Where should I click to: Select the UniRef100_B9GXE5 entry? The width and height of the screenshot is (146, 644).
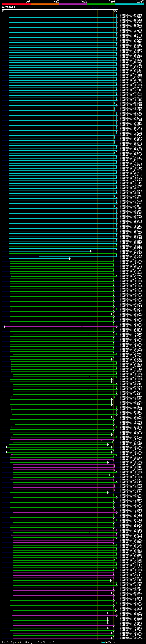(131, 58)
